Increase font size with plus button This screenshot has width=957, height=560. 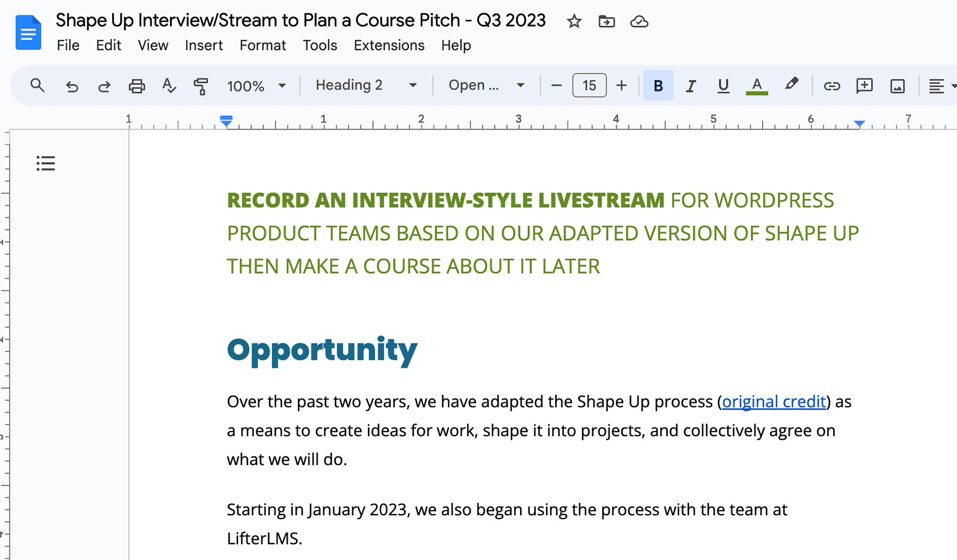click(x=621, y=85)
